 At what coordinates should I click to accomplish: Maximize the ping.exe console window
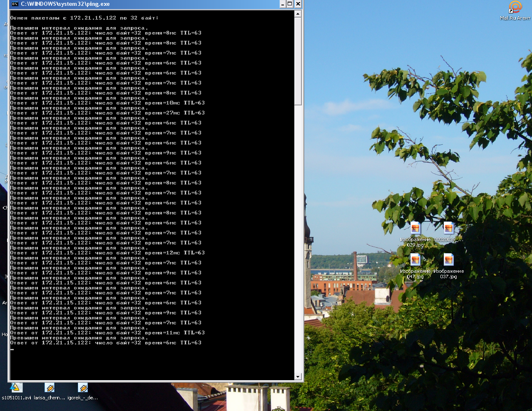(290, 4)
